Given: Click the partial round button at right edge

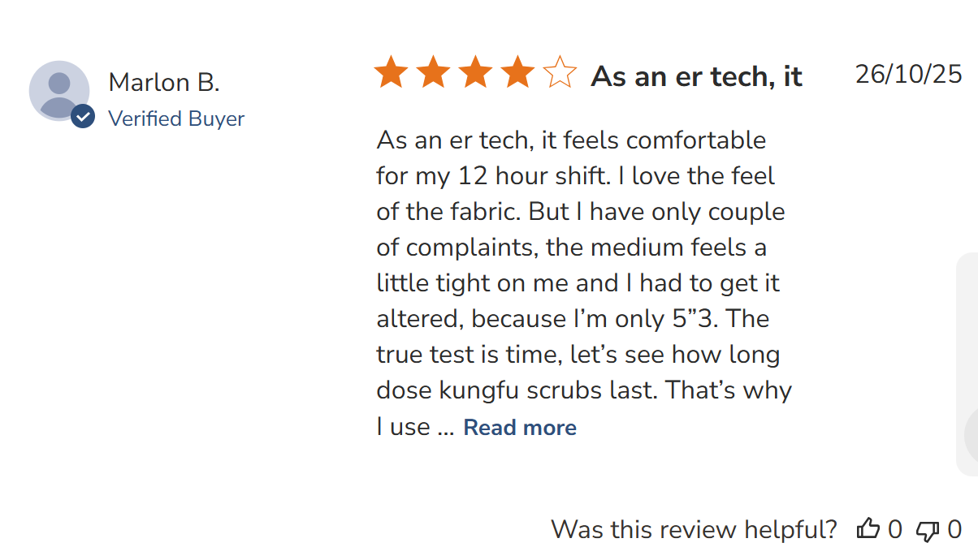Looking at the screenshot, I should 972,435.
